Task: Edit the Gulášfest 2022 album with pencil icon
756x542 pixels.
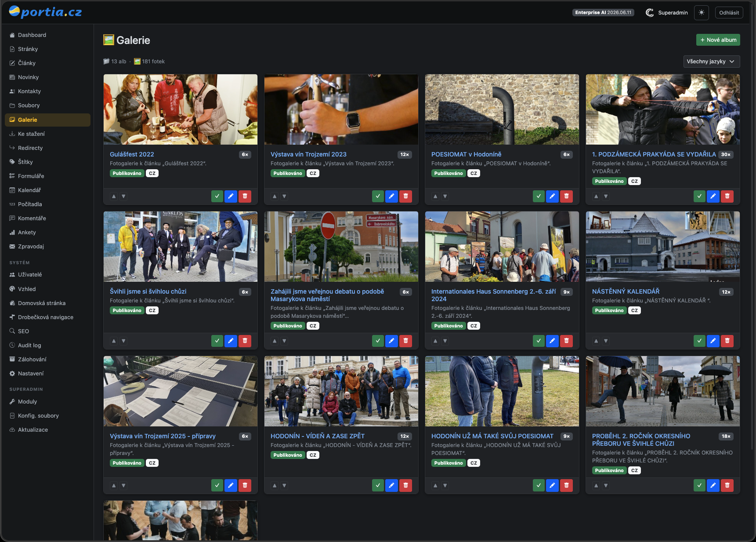Action: [231, 196]
